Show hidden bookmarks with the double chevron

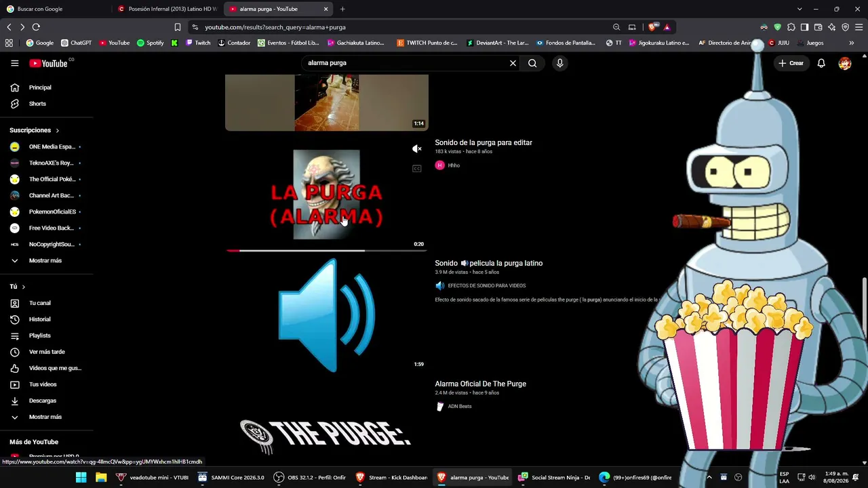[x=851, y=43]
